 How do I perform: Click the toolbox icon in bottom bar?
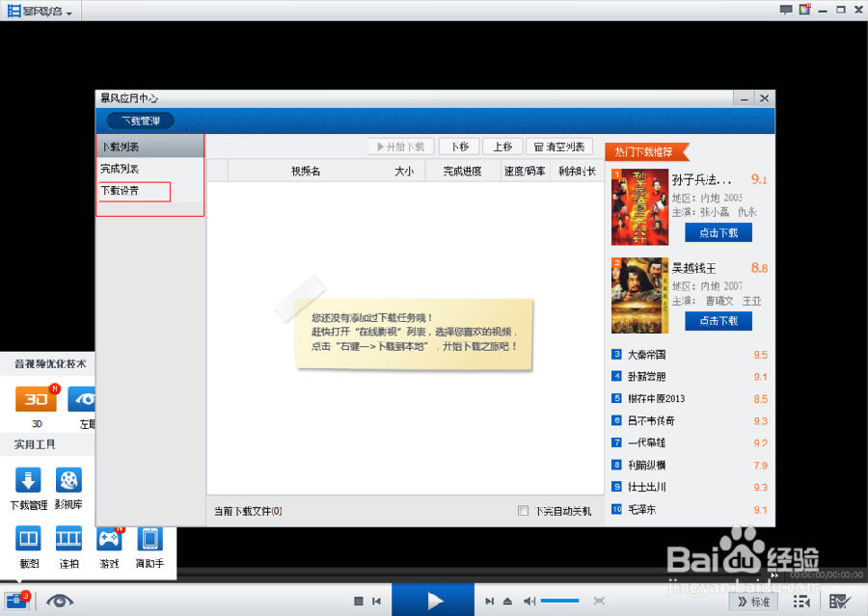click(15, 600)
